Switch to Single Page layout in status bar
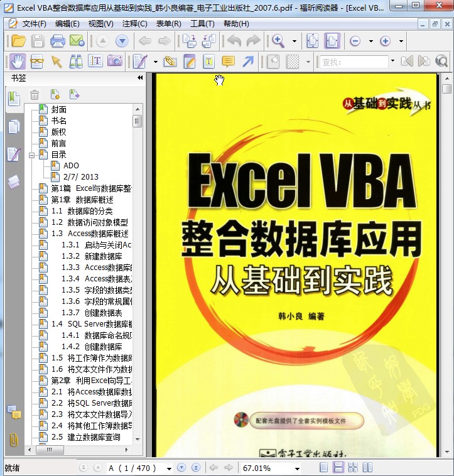 [324, 467]
